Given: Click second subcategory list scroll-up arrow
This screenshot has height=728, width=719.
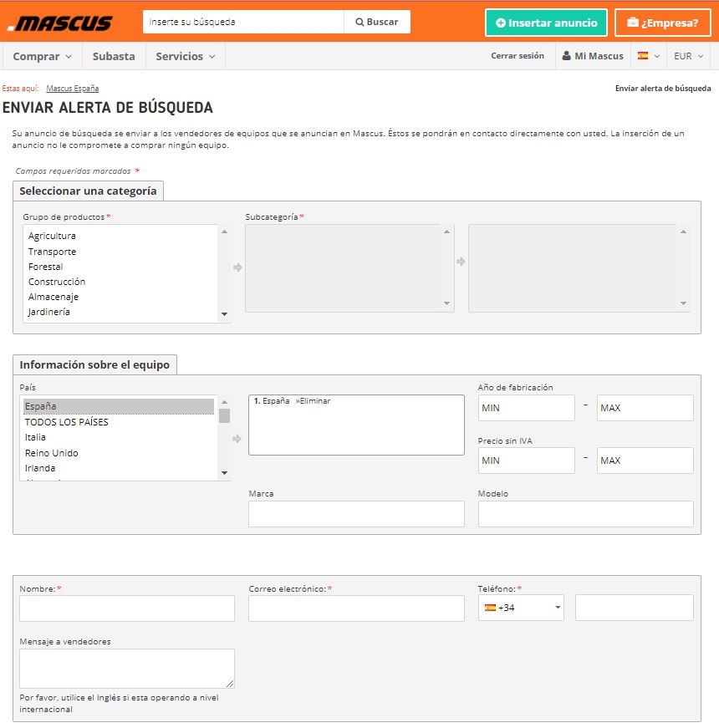Looking at the screenshot, I should click(x=683, y=232).
